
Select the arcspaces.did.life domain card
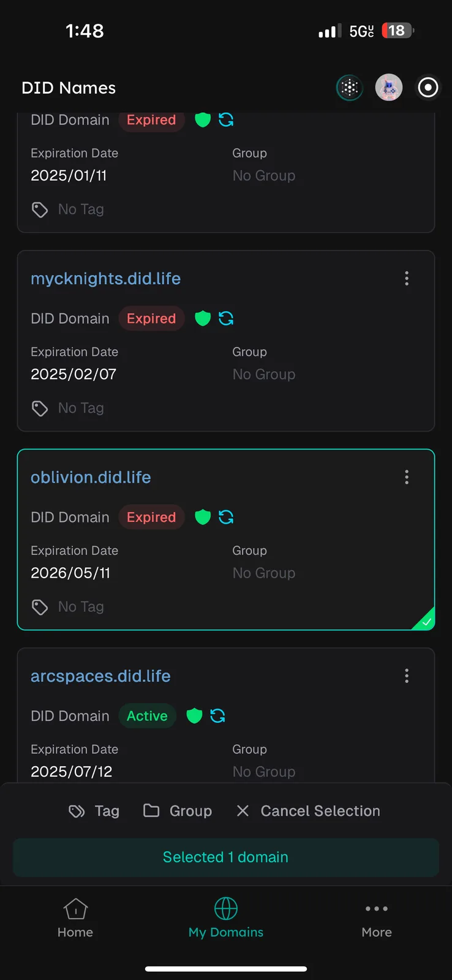click(x=226, y=715)
